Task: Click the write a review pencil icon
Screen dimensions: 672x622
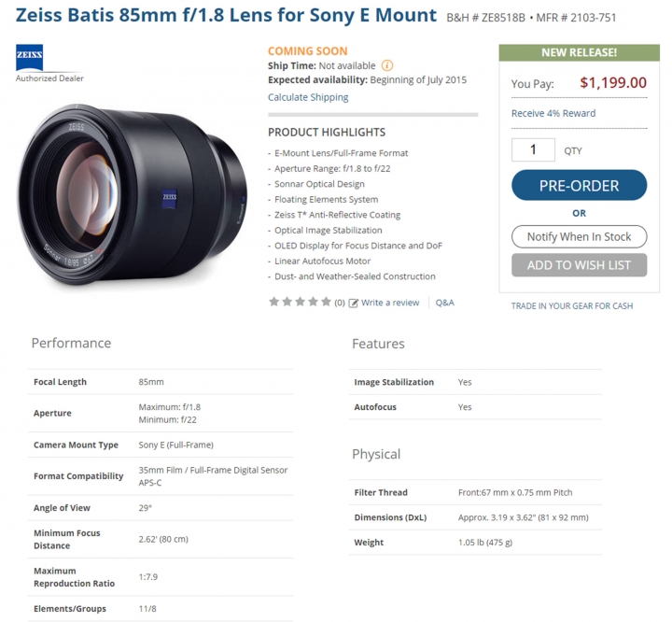Action: (353, 304)
